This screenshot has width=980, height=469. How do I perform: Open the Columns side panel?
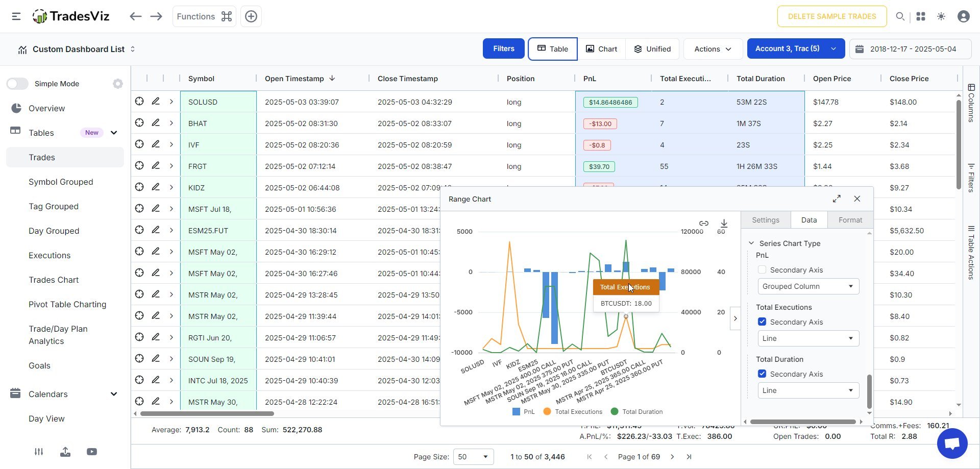pyautogui.click(x=971, y=103)
